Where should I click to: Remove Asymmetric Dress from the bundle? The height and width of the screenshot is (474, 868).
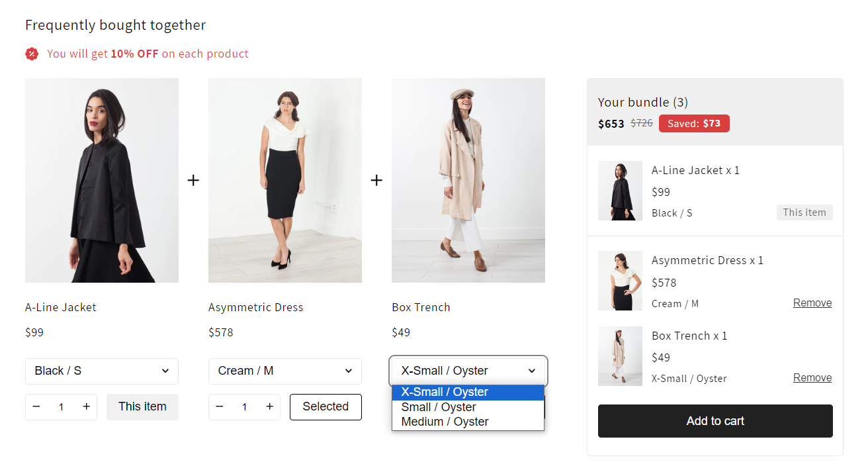tap(812, 303)
